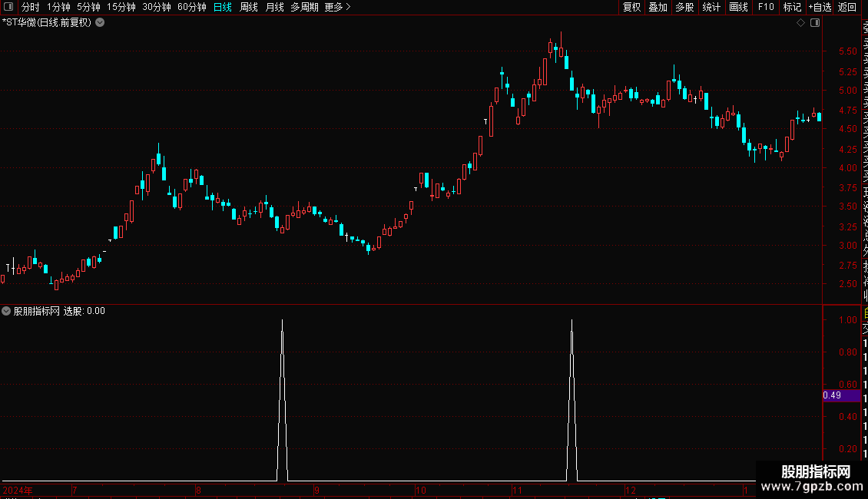The image size is (868, 499).
Task: Add stock via +自选
Action: pos(820,7)
